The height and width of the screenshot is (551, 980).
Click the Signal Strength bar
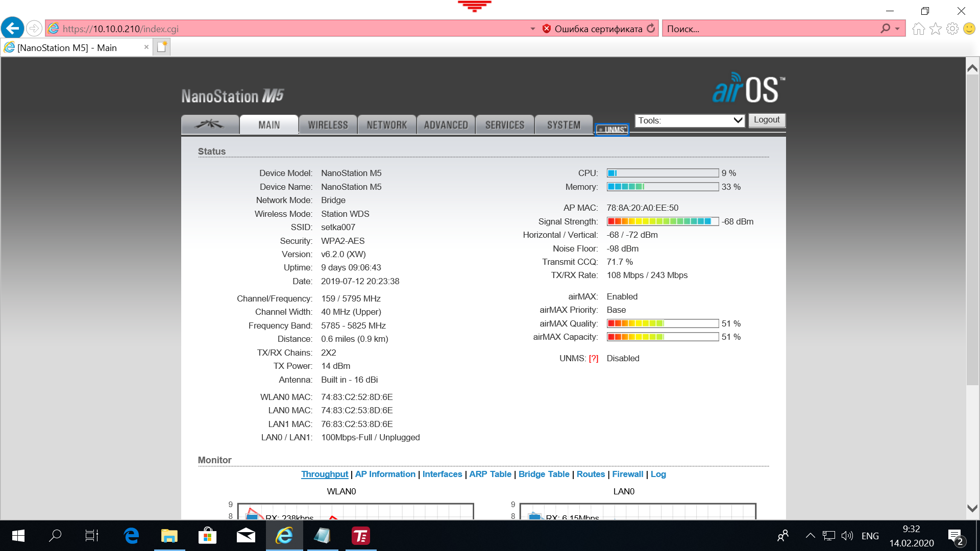coord(663,221)
